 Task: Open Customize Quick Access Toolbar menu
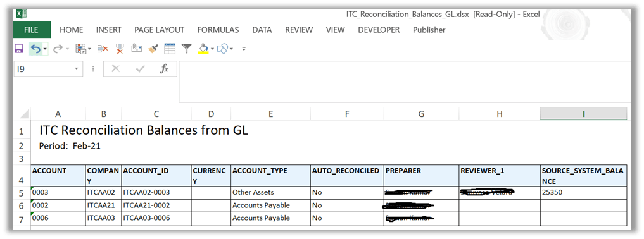pyautogui.click(x=244, y=49)
